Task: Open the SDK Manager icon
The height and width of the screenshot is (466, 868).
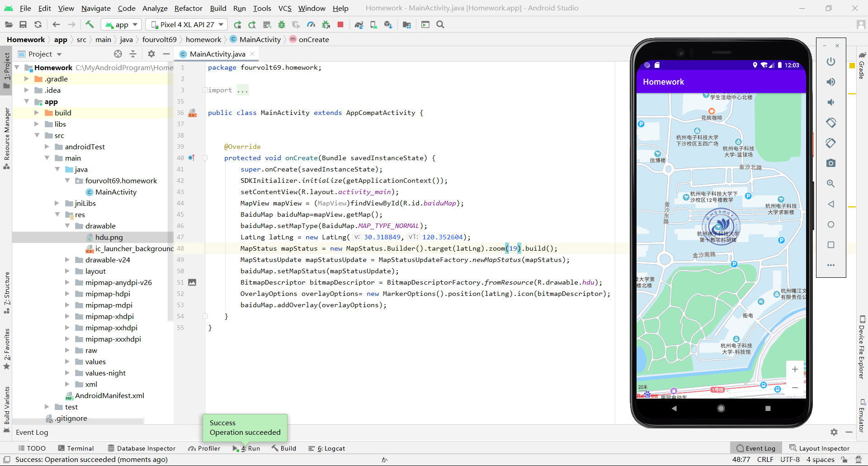Action: pyautogui.click(x=388, y=24)
